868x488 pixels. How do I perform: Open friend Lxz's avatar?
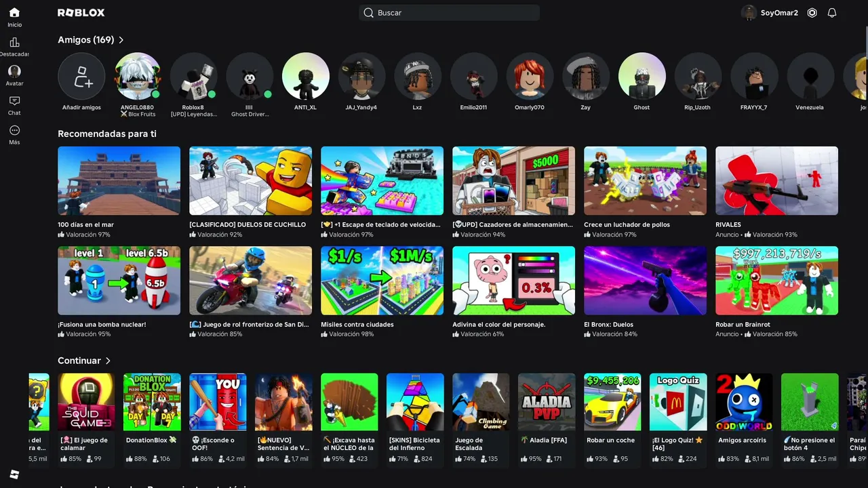click(418, 76)
